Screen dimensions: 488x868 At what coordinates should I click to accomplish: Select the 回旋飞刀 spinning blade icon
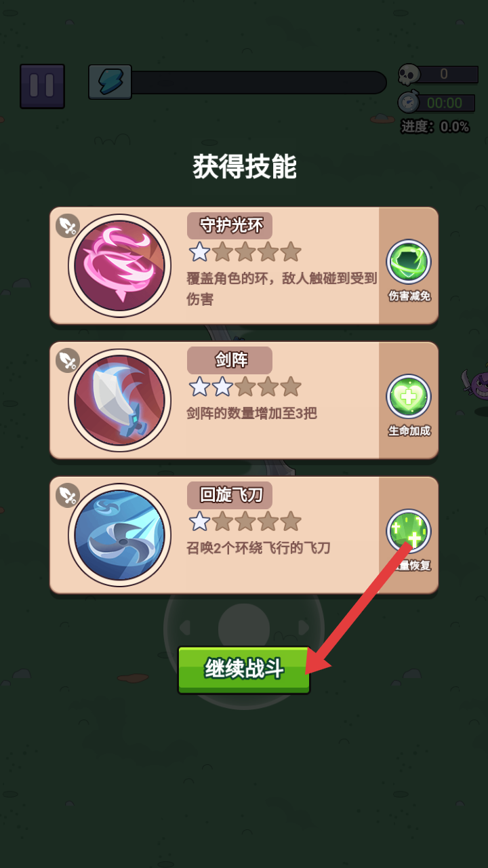coord(120,535)
